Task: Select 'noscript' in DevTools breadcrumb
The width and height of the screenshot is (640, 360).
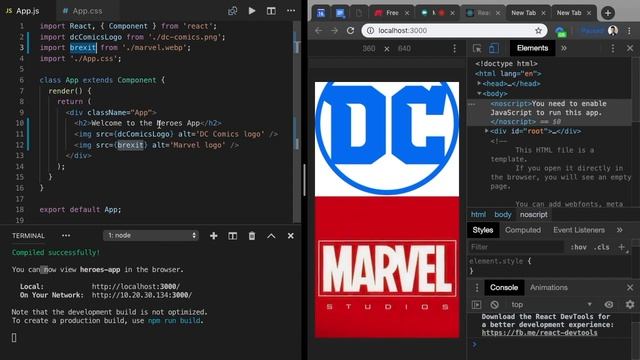Action: [533, 215]
